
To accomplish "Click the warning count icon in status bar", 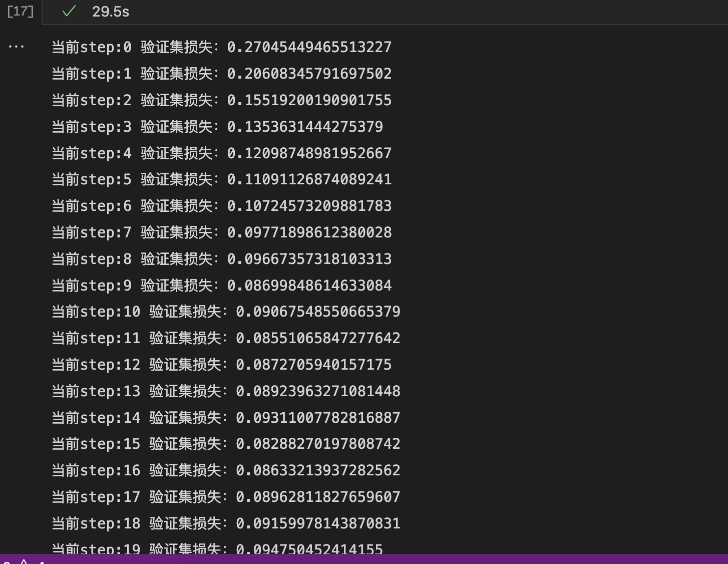I will point(23,561).
